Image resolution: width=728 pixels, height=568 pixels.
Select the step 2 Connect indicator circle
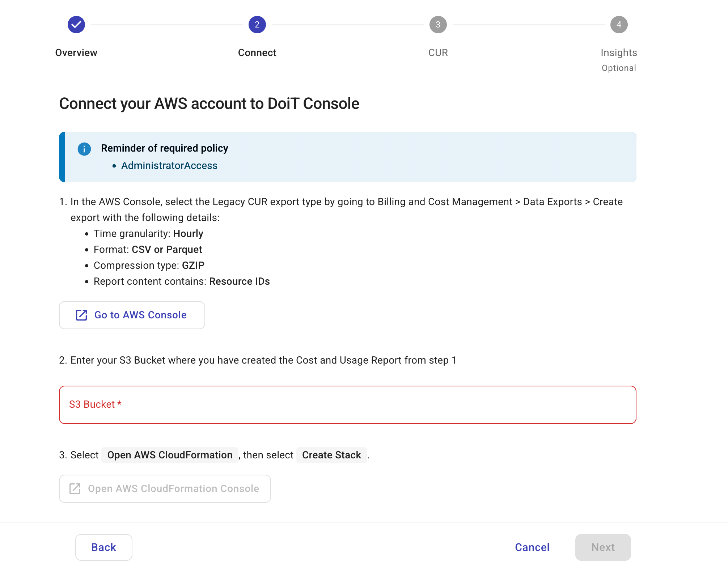coord(257,25)
